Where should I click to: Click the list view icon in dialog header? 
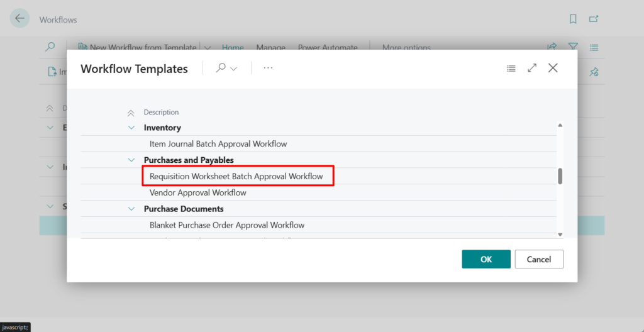click(x=511, y=68)
